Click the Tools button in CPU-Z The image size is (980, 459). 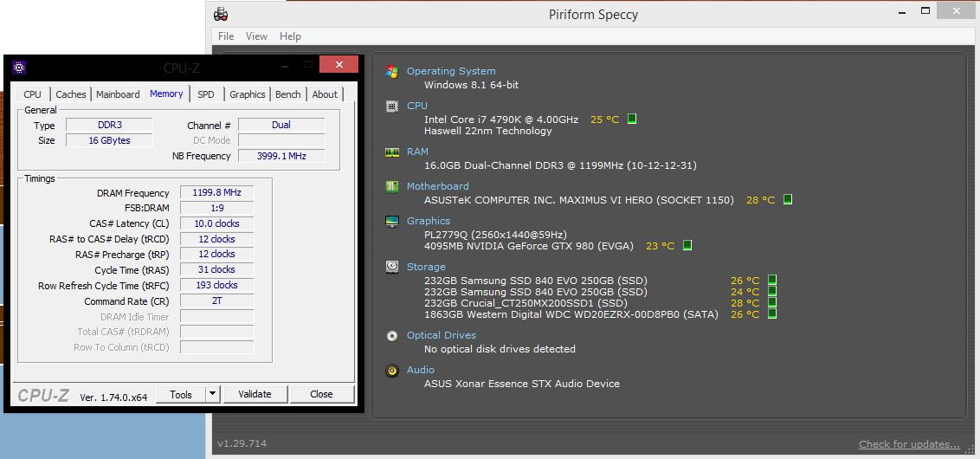pyautogui.click(x=181, y=394)
